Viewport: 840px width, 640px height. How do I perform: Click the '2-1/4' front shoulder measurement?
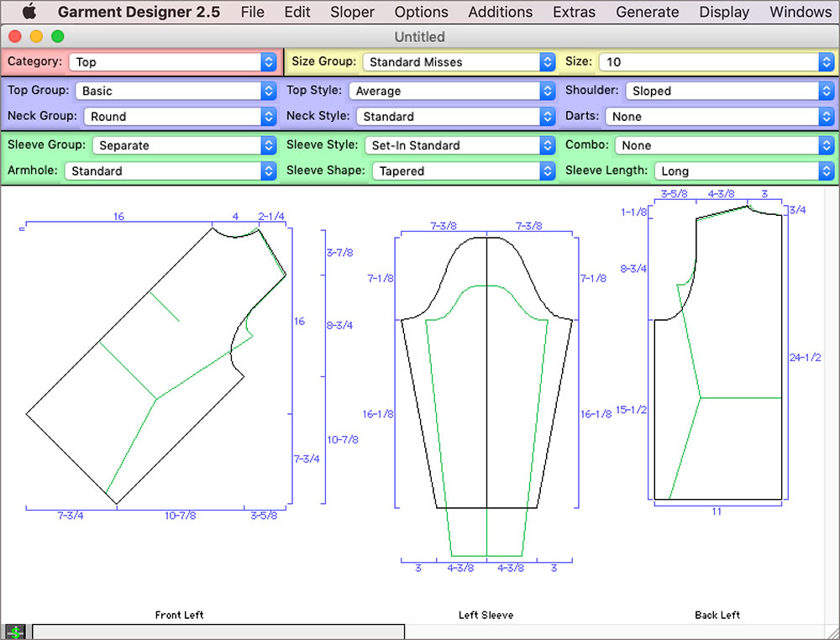[271, 217]
